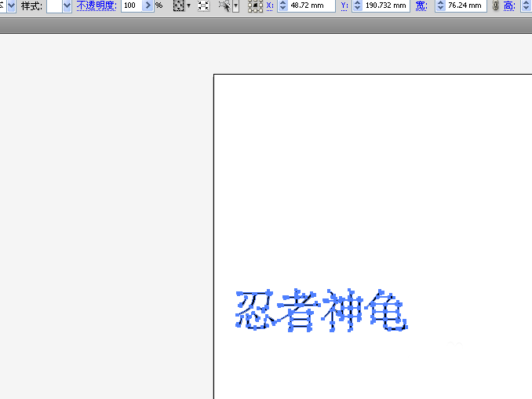
Task: Click the reference point locator icon
Action: click(x=255, y=5)
